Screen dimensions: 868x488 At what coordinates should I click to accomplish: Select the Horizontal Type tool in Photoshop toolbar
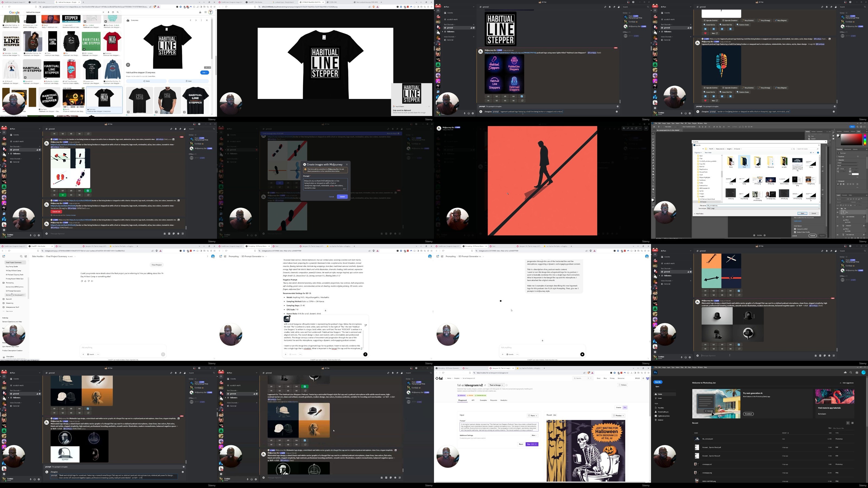pos(653,181)
